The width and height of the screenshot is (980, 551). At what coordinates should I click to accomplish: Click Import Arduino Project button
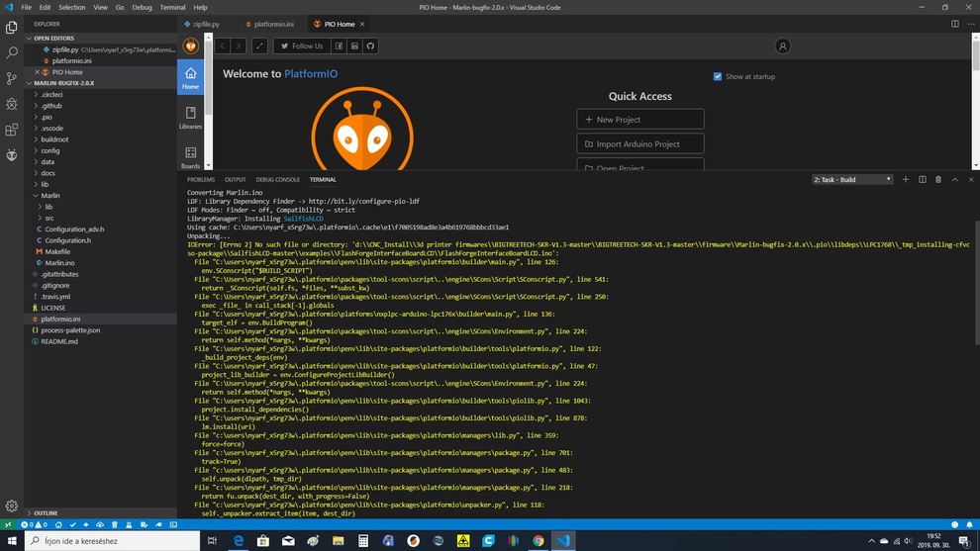pos(639,144)
